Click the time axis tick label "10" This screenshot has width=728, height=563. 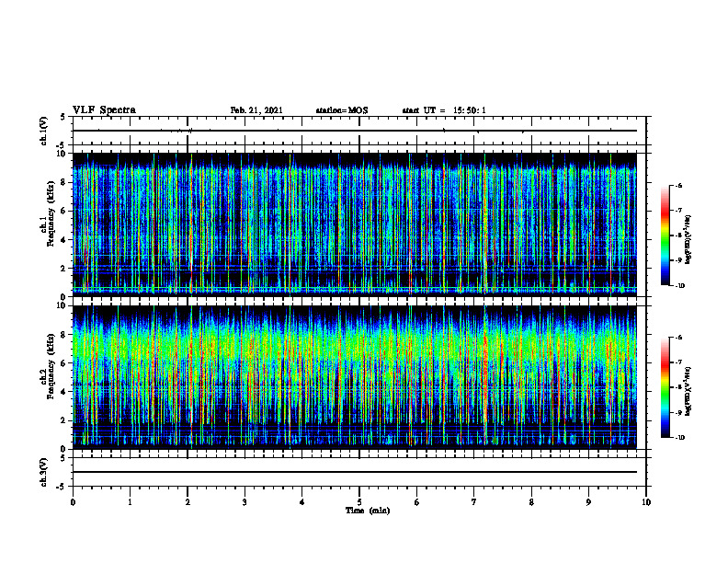tap(646, 502)
